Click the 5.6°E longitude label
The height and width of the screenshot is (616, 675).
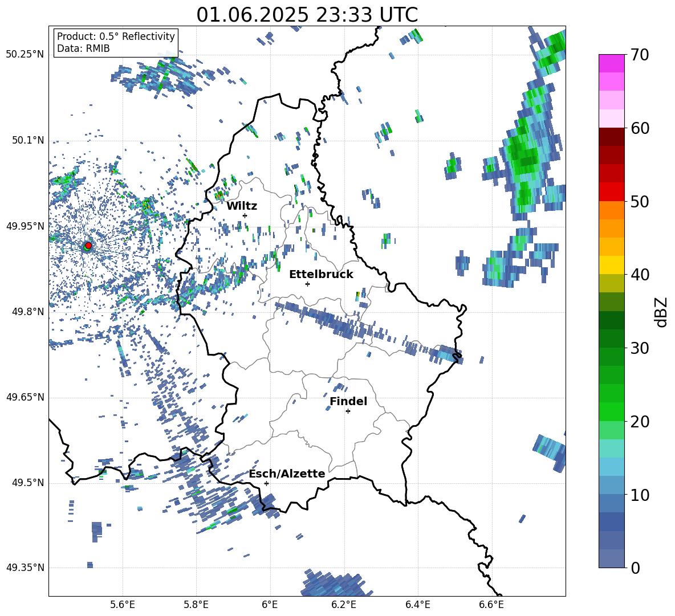pos(123,605)
